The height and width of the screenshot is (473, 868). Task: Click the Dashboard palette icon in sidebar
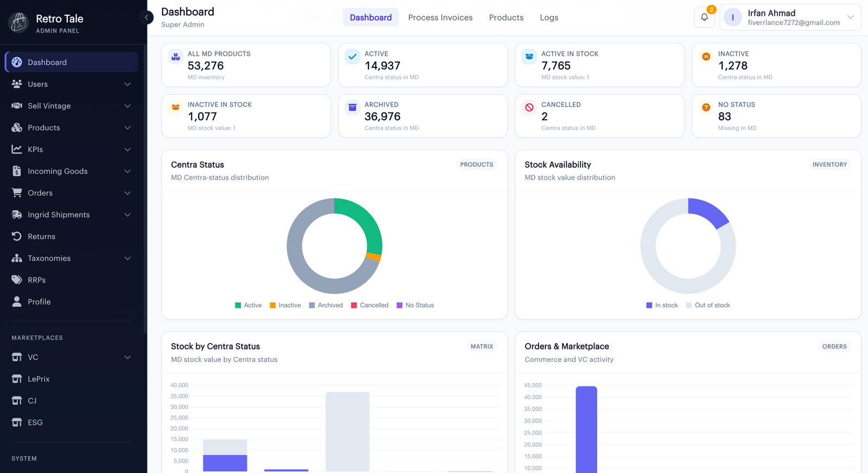tap(17, 62)
